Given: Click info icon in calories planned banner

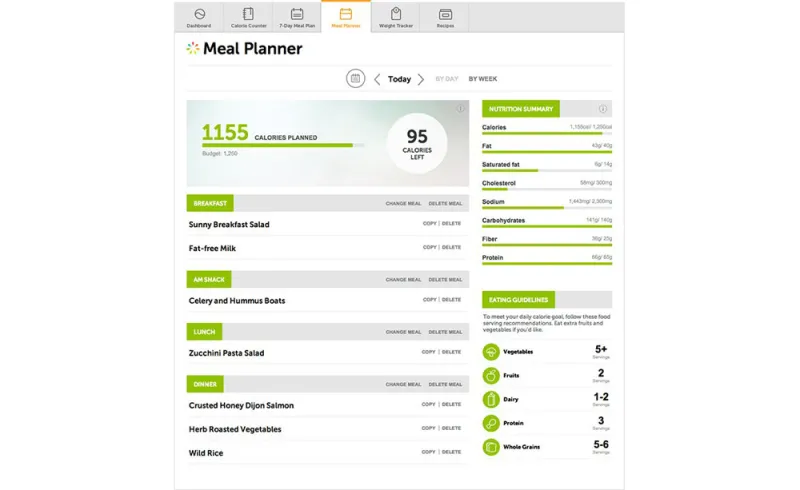Looking at the screenshot, I should (461, 109).
